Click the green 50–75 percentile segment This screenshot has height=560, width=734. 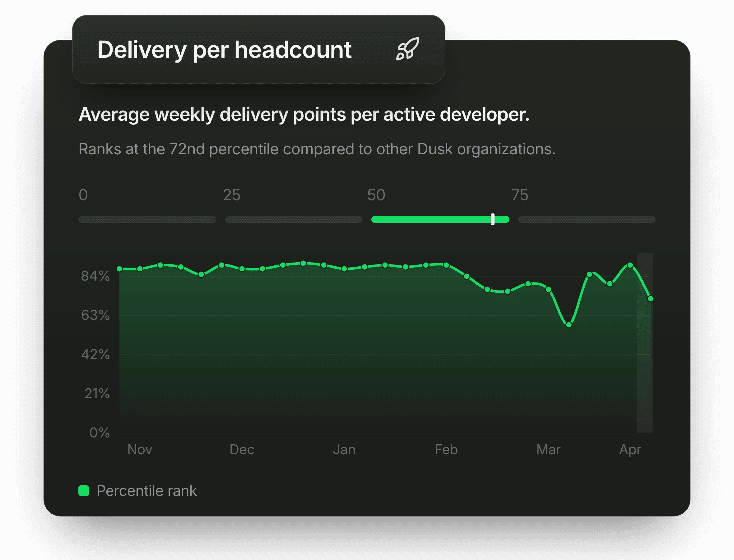tap(440, 219)
